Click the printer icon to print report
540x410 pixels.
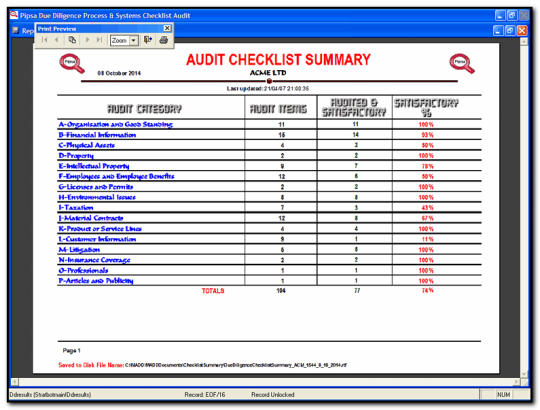pos(164,40)
